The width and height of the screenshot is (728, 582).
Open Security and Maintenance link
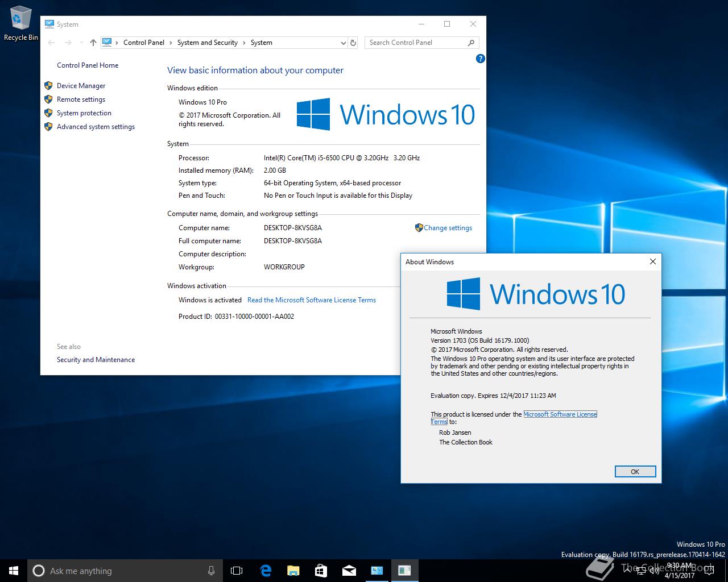tap(96, 360)
